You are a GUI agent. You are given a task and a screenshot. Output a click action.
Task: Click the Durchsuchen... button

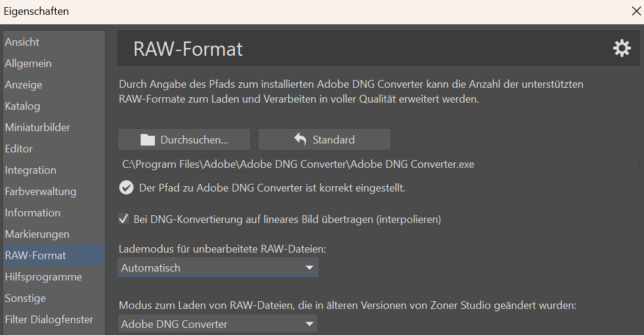pos(185,139)
